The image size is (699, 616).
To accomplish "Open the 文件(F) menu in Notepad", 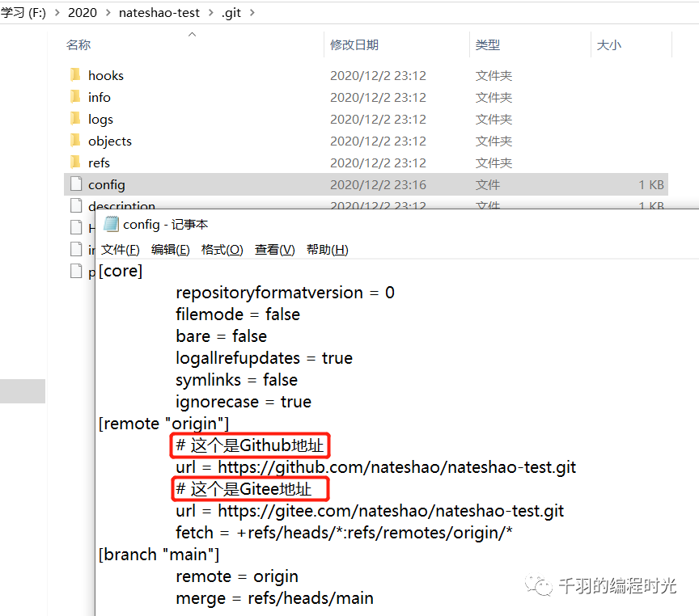I will [120, 250].
